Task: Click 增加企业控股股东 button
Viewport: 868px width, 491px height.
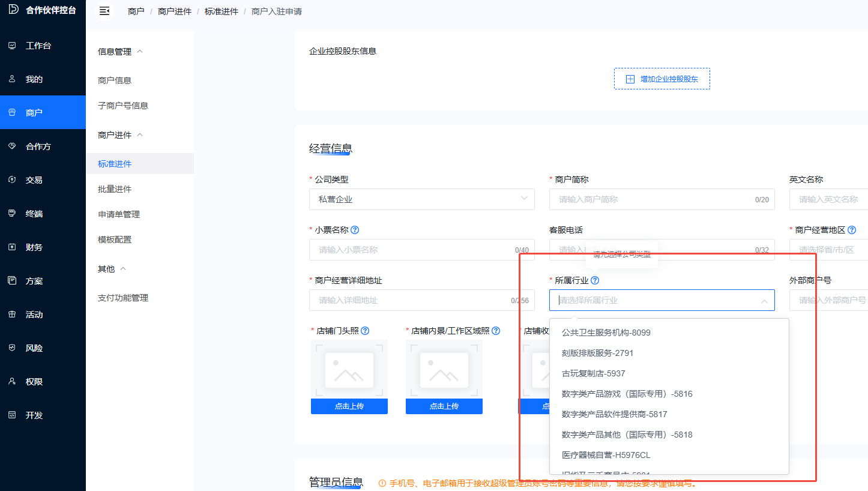Action: (662, 79)
